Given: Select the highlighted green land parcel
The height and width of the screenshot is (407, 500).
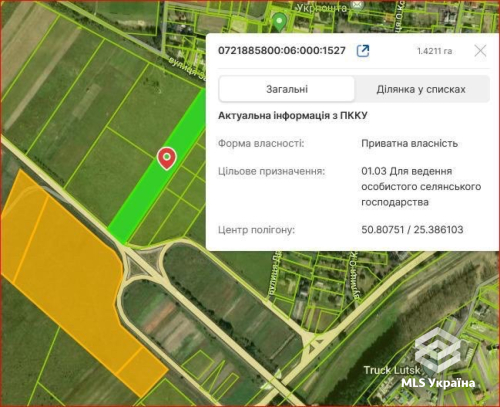Looking at the screenshot, I should 157,167.
